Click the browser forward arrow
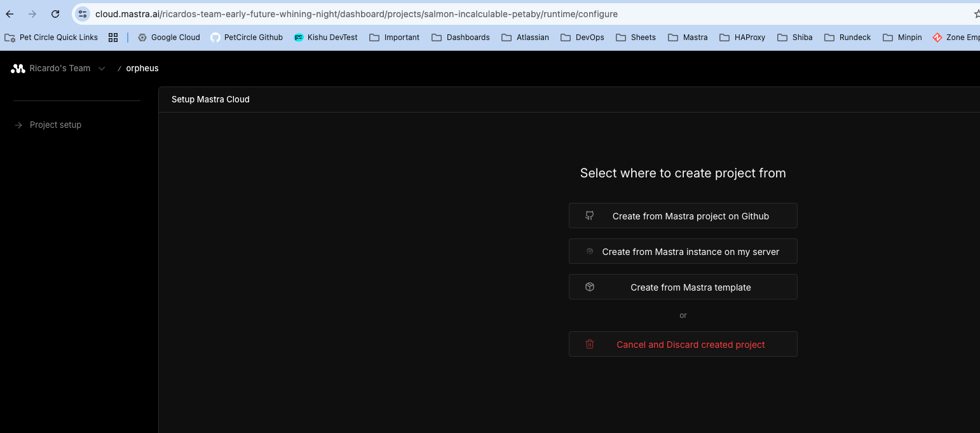Screen dimensions: 980x433 click(32, 13)
